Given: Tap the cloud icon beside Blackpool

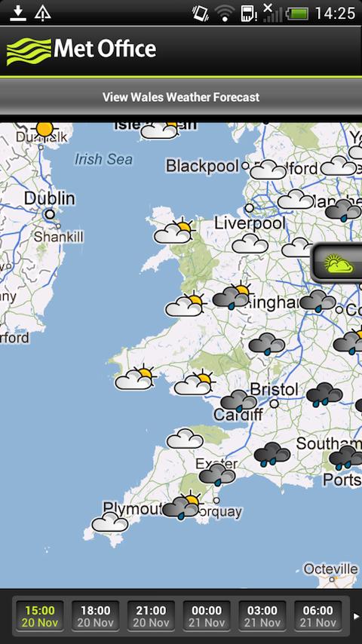Looking at the screenshot, I should (268, 169).
